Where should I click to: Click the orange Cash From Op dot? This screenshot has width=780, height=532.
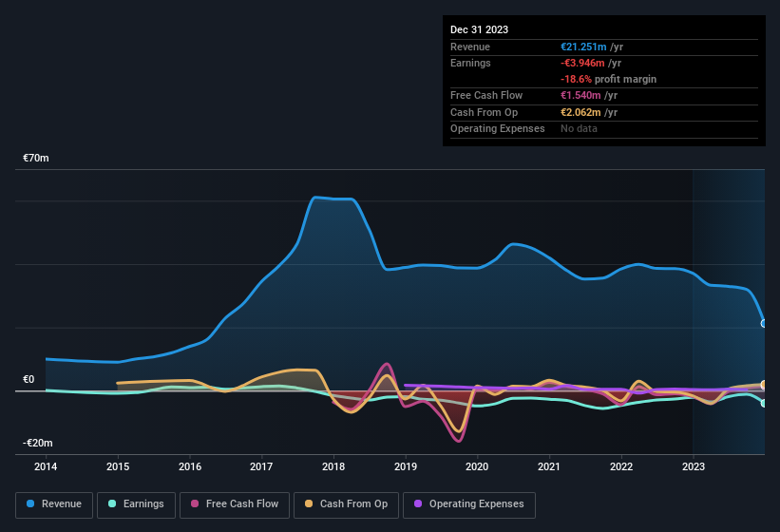click(x=309, y=504)
